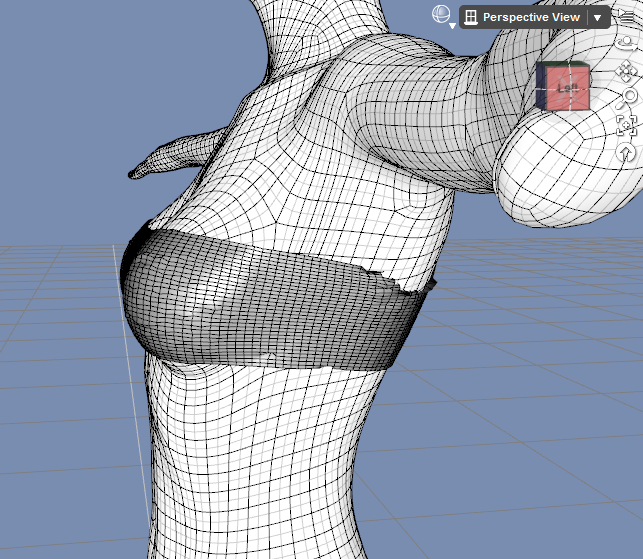Select the pan camera arrows icon

point(626,71)
